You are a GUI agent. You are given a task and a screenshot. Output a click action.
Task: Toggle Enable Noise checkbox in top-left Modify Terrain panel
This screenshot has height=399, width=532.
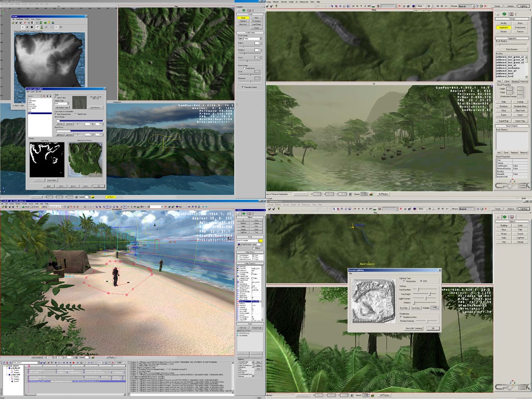pyautogui.click(x=243, y=68)
